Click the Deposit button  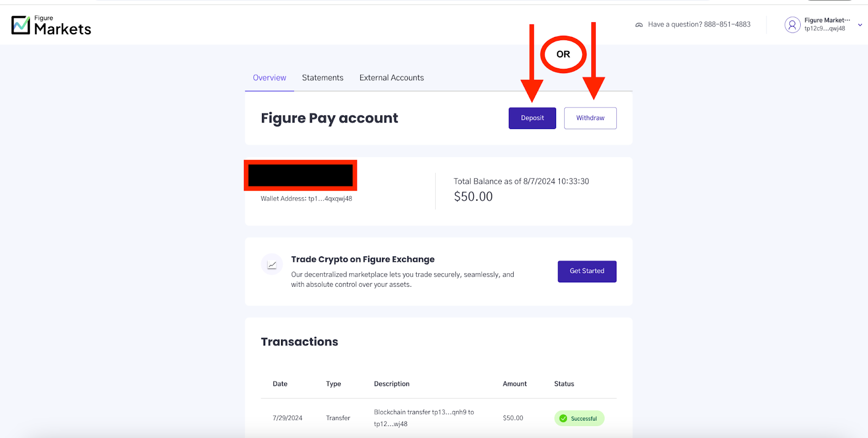(532, 118)
